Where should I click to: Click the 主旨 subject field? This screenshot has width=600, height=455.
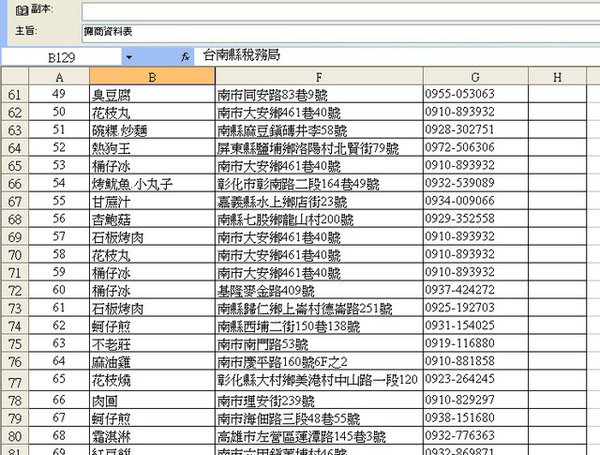click(341, 33)
